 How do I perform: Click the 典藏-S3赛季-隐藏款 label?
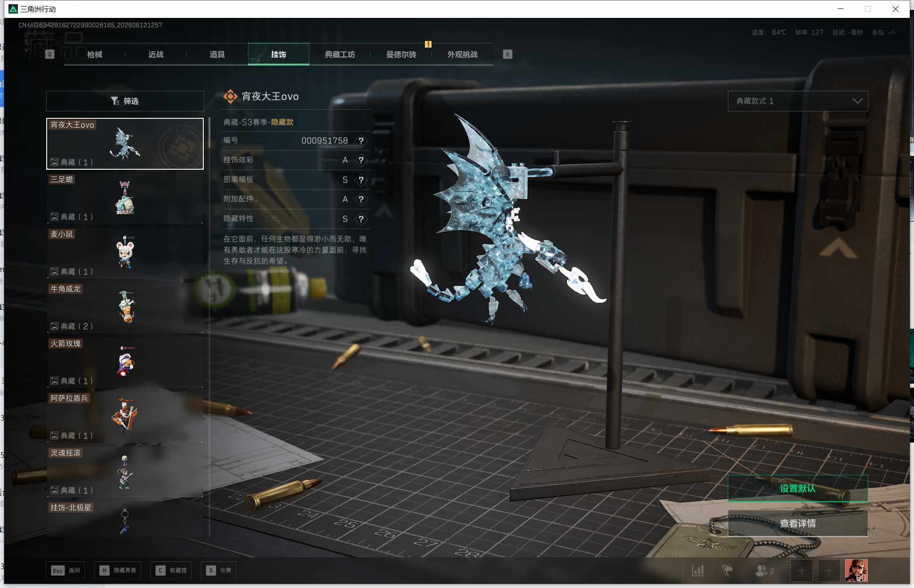(x=258, y=122)
